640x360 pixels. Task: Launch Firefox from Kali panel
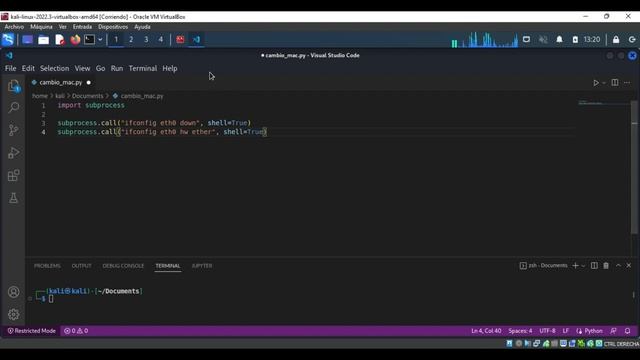(75, 40)
